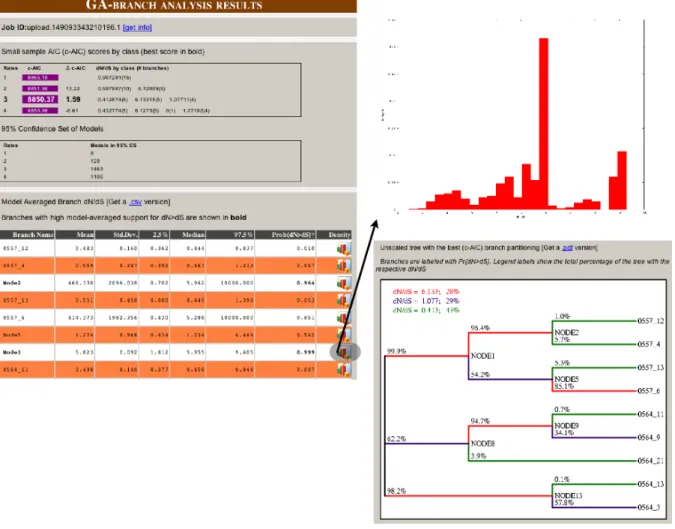Click NODE5 label in the tree diagram
The image size is (675, 529).
click(567, 379)
